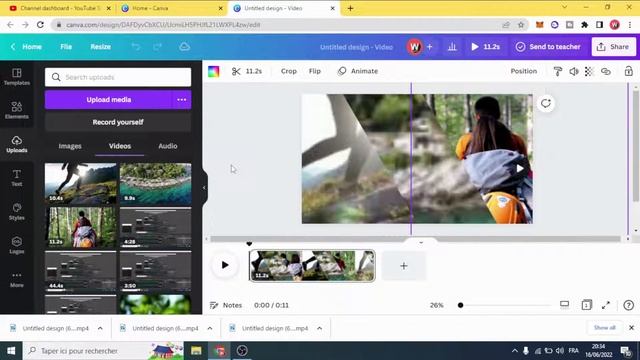Open the rainbow color picker swatch
This screenshot has width=640, height=360.
click(x=213, y=71)
